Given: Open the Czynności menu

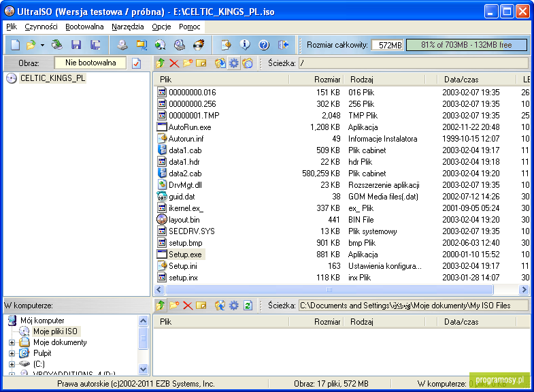Looking at the screenshot, I should click(41, 27).
